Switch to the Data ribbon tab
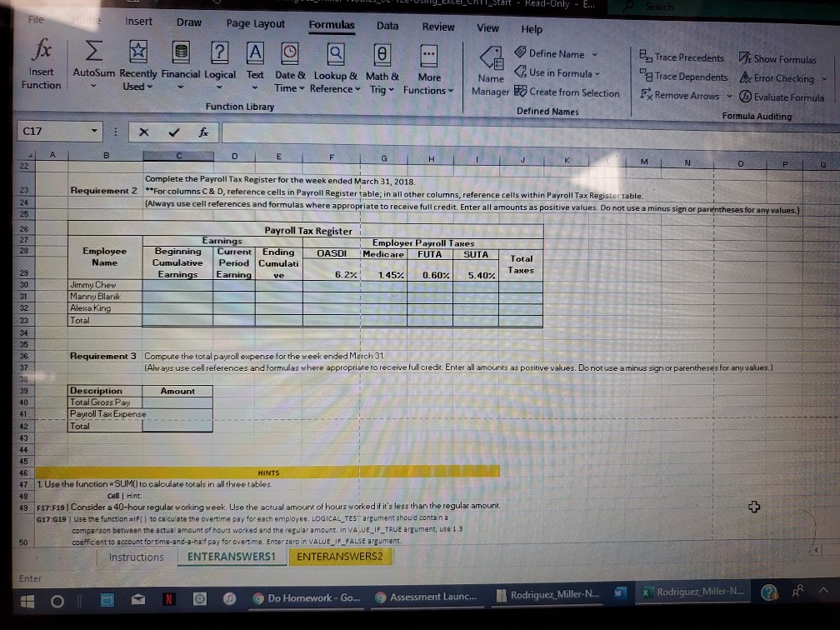The image size is (840, 630). pos(387,26)
